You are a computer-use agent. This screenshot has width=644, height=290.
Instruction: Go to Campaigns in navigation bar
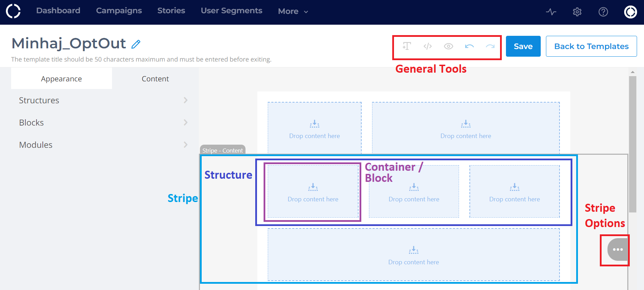[119, 11]
